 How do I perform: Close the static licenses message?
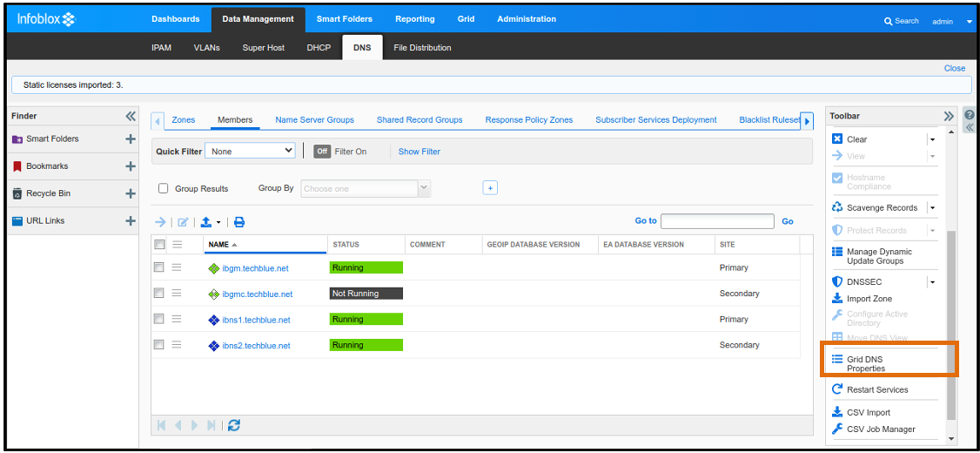[955, 68]
